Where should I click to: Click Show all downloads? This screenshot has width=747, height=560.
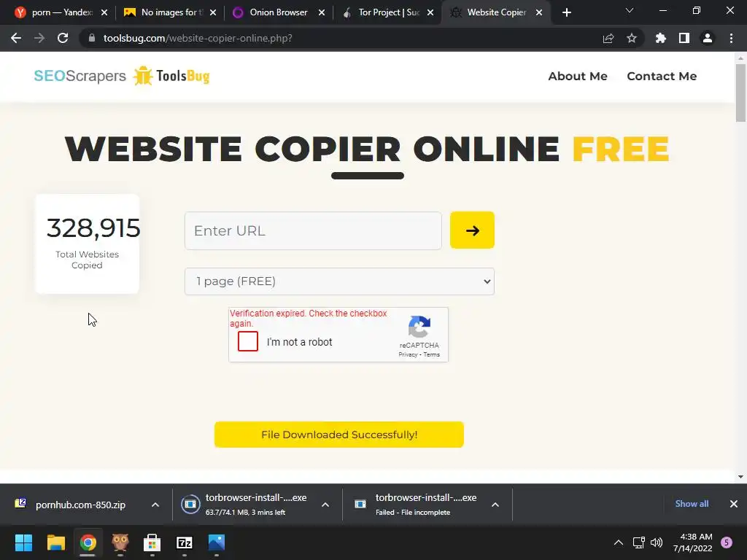click(692, 504)
